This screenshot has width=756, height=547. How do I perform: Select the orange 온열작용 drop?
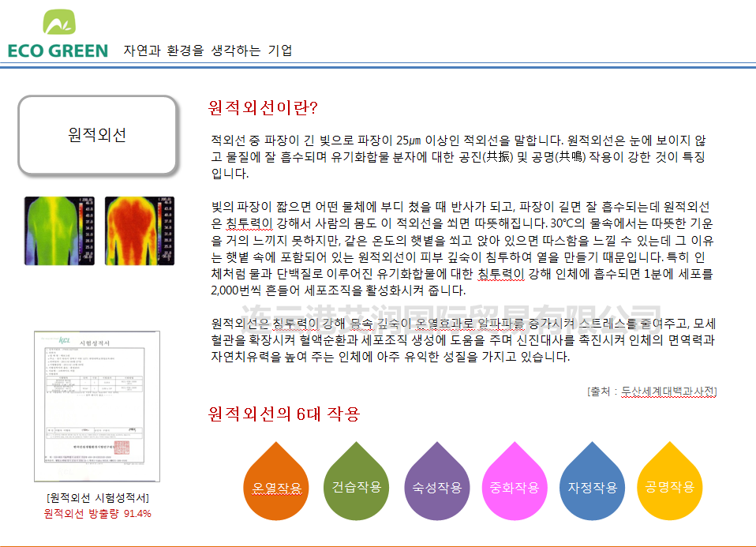(276, 481)
